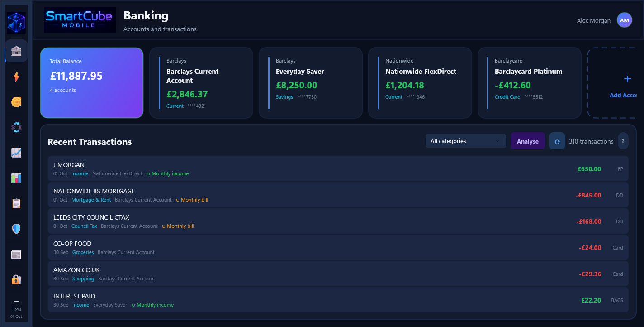644x327 pixels.
Task: Open the AMAZON.CO.UK transaction
Action: click(x=338, y=274)
